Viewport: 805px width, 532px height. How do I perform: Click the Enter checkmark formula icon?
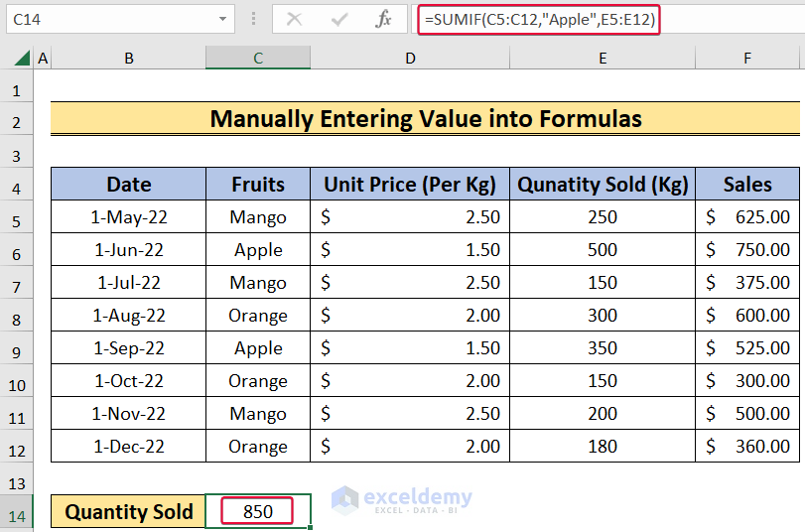[x=340, y=19]
